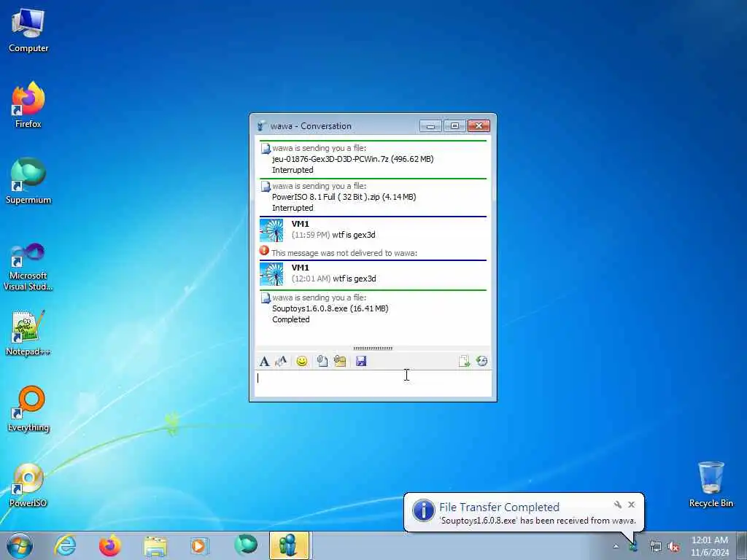Open the smiley emoticon picker
This screenshot has width=747, height=560.
tap(301, 362)
